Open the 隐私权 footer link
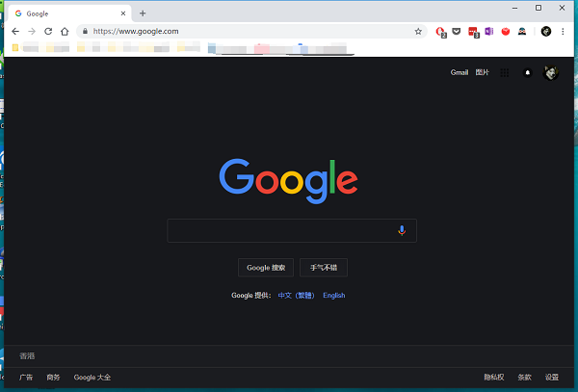578x392 pixels. pos(494,378)
